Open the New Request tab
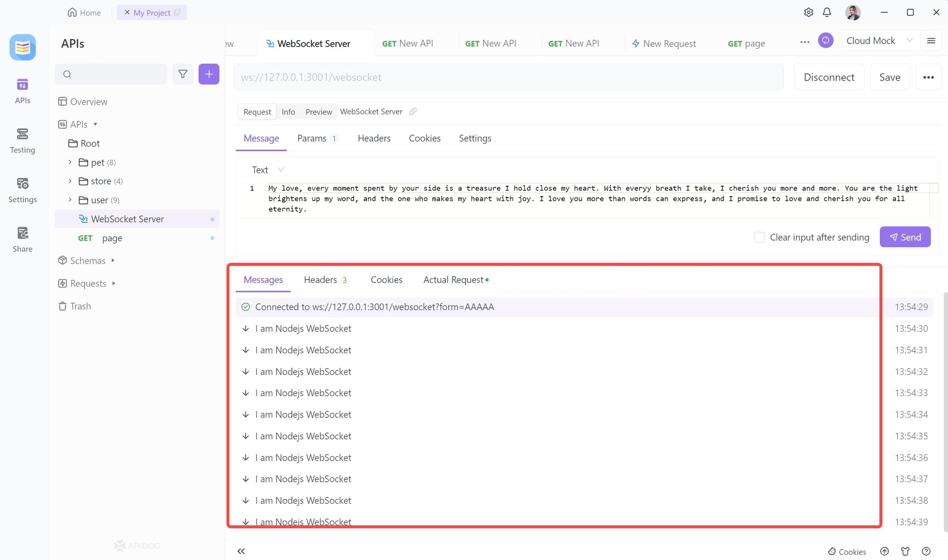Image resolution: width=948 pixels, height=560 pixels. coord(664,43)
